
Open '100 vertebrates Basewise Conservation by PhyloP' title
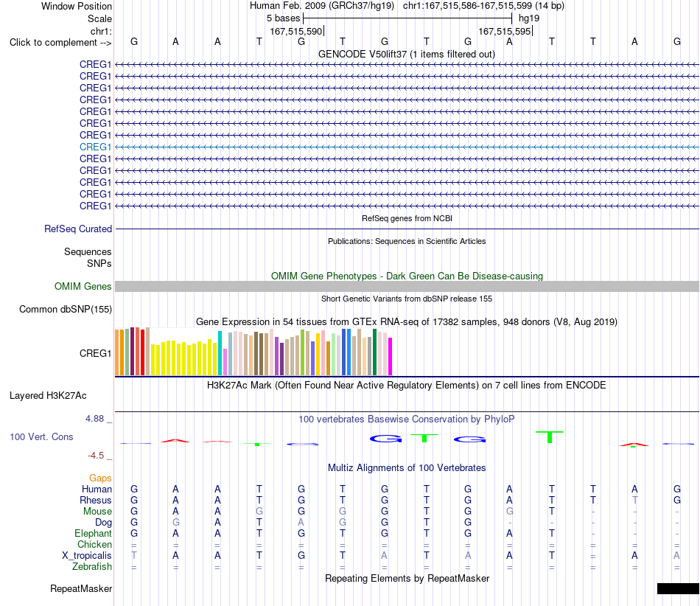407,419
